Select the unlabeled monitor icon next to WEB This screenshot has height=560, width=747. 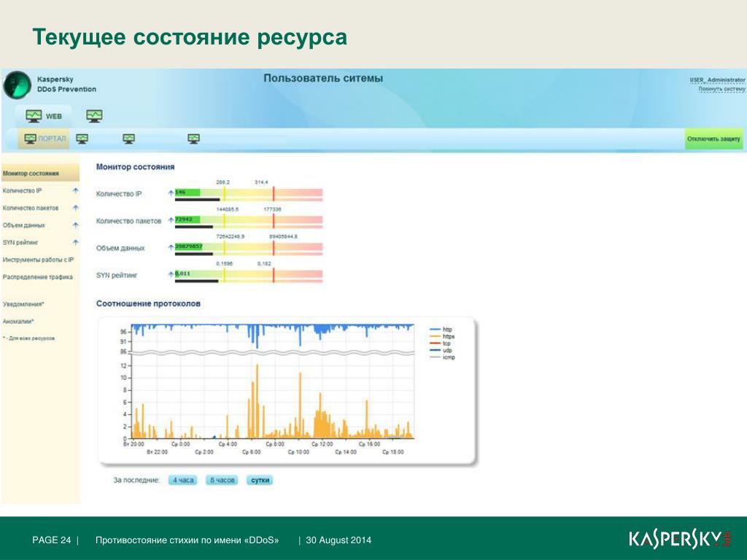(94, 116)
